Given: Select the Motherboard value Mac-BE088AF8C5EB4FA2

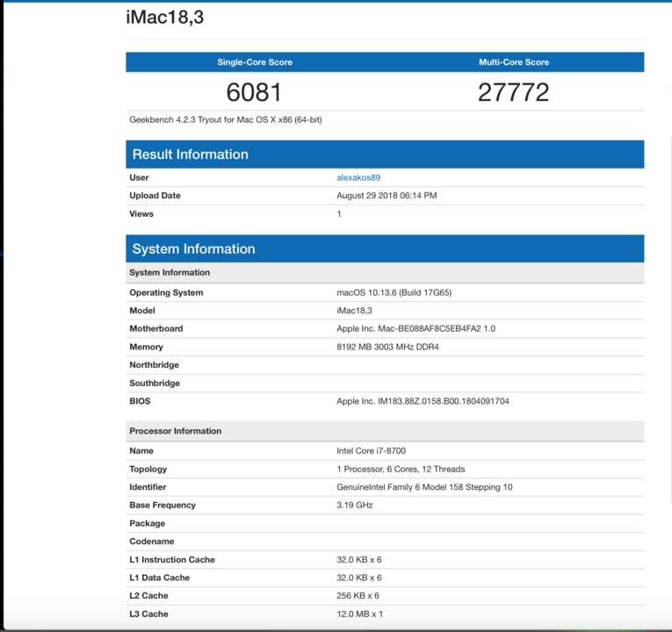Looking at the screenshot, I should [415, 329].
